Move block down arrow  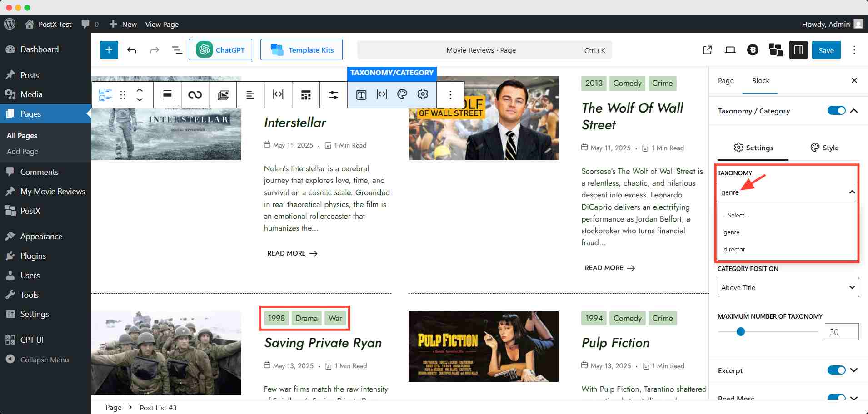[140, 99]
